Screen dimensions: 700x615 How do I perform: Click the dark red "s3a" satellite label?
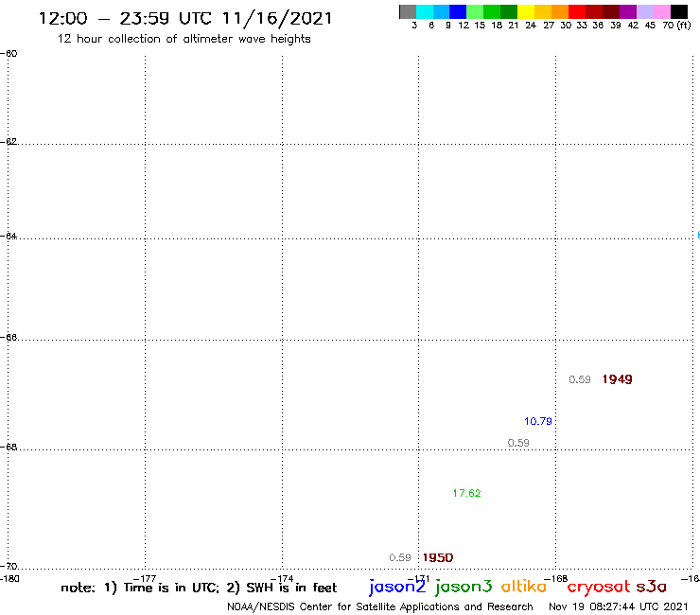point(652,588)
